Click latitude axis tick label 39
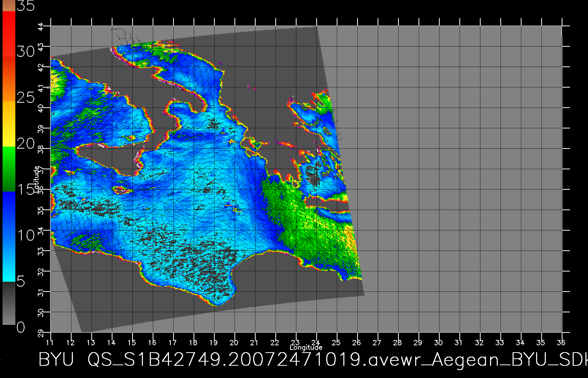Image resolution: width=588 pixels, height=378 pixels. pyautogui.click(x=41, y=128)
